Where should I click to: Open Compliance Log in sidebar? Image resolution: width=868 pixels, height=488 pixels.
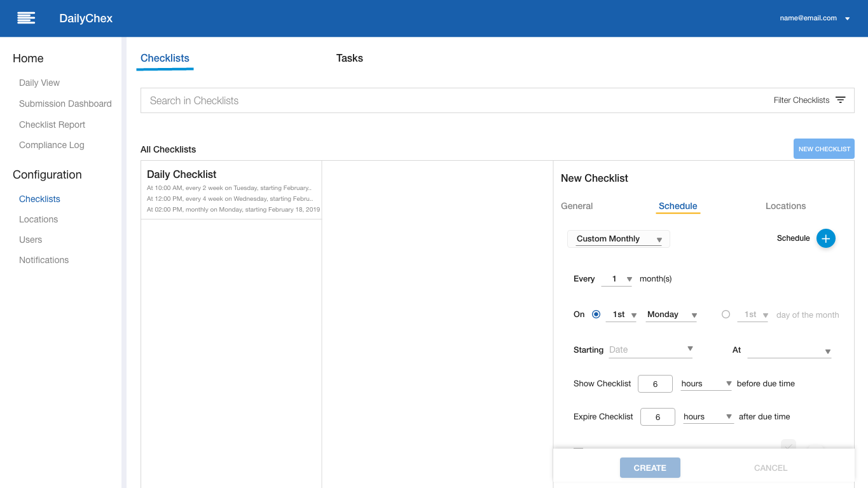click(x=52, y=145)
